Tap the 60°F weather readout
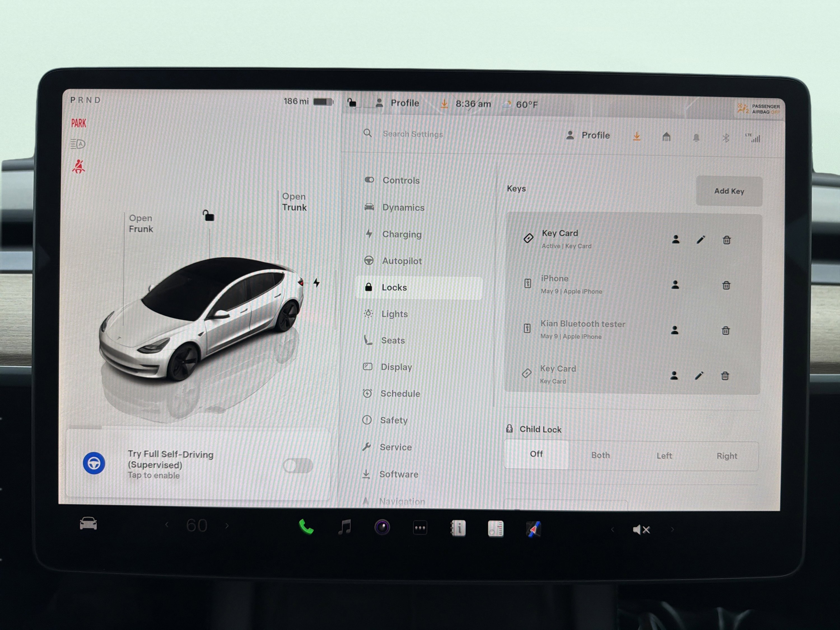Screen dimensions: 840x630 pyautogui.click(x=521, y=104)
